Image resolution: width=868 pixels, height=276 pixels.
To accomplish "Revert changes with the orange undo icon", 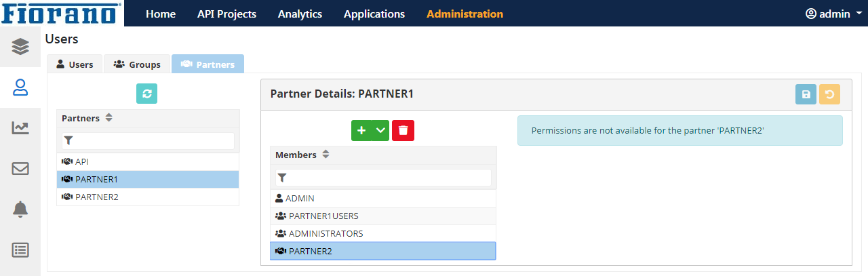I will 829,94.
